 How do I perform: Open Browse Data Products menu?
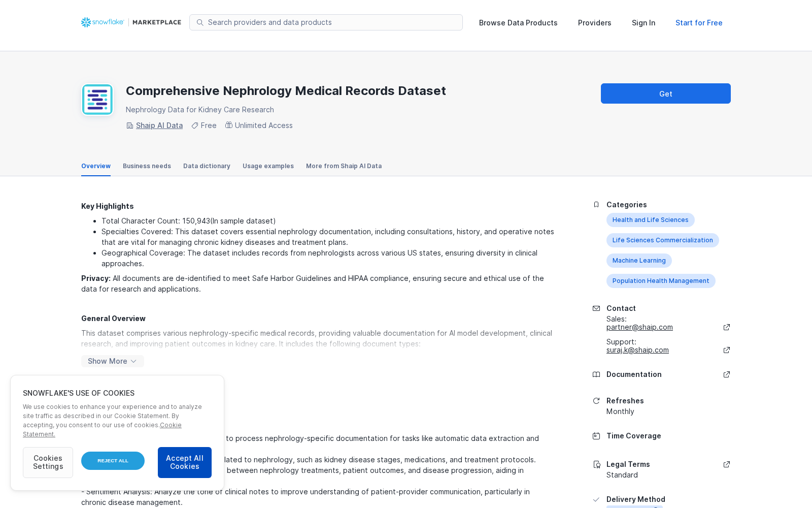(518, 23)
